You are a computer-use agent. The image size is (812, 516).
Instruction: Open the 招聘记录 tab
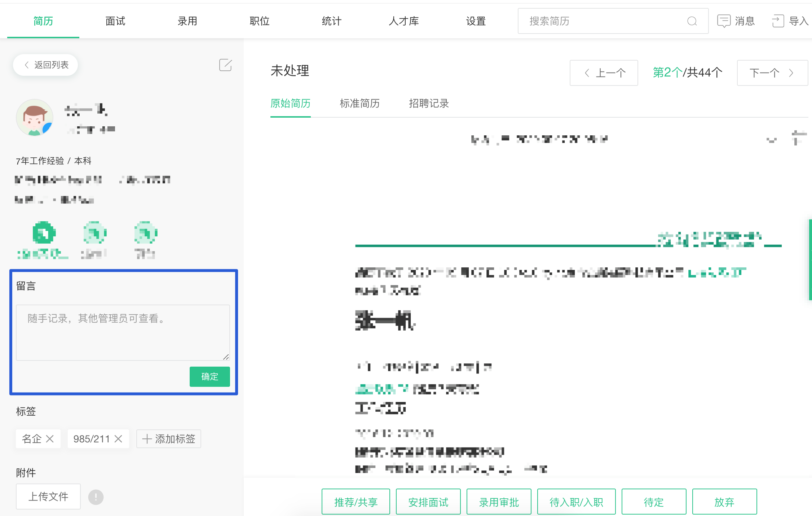(x=429, y=104)
